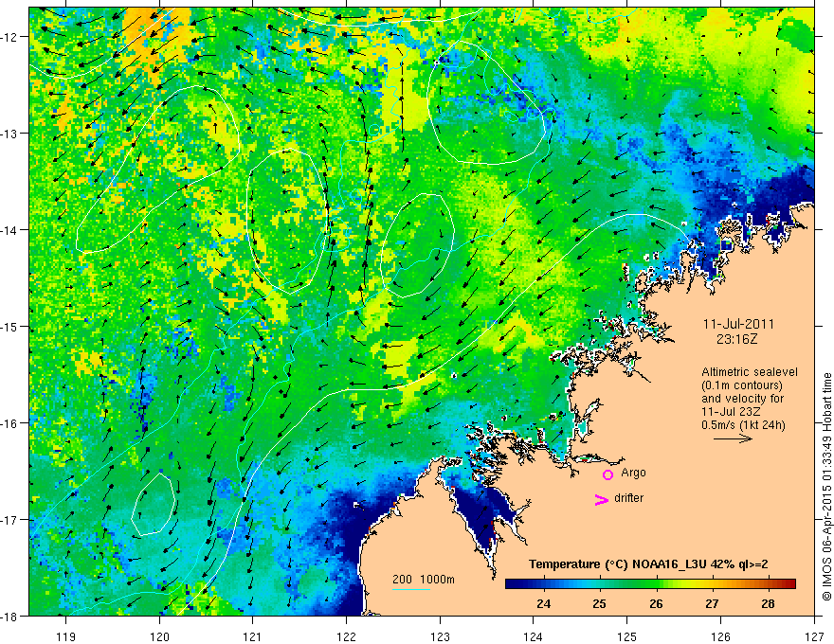Click the latitude '-16' axis label
This screenshot has height=644, width=834.
pyautogui.click(x=10, y=423)
